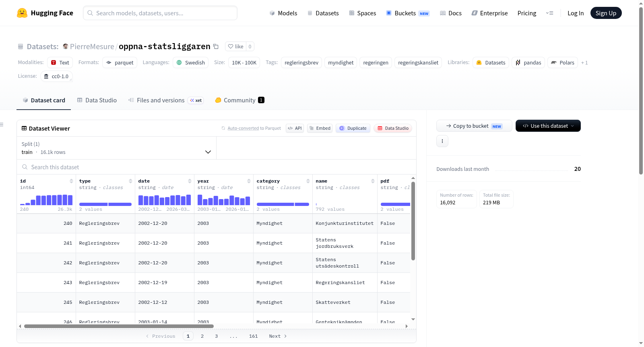Click the API button in Dataset Viewer
This screenshot has width=644, height=347.
[295, 128]
